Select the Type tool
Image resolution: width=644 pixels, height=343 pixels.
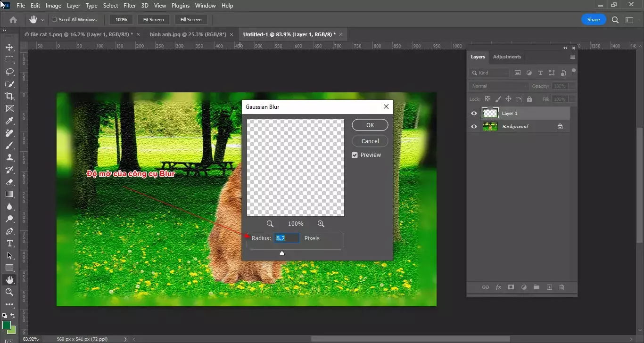pos(9,244)
